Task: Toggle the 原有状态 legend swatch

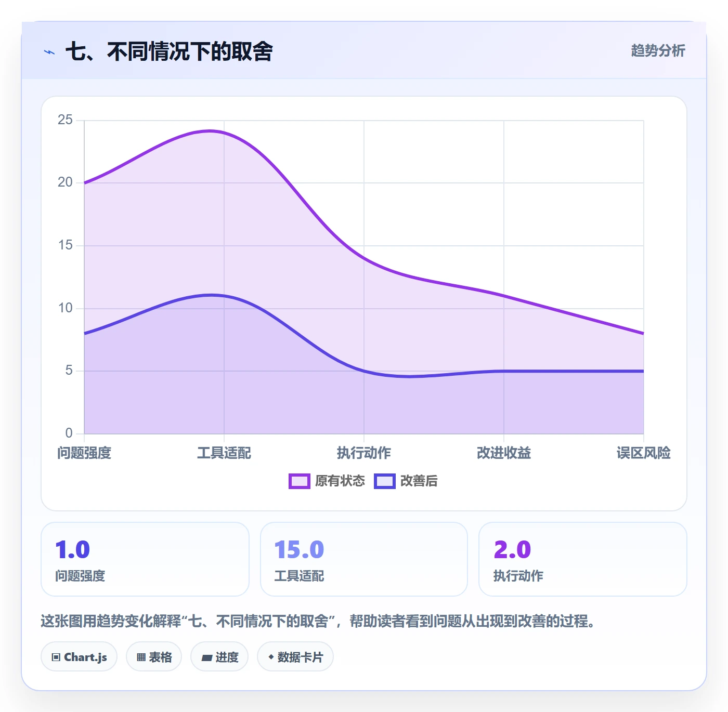Action: click(299, 481)
